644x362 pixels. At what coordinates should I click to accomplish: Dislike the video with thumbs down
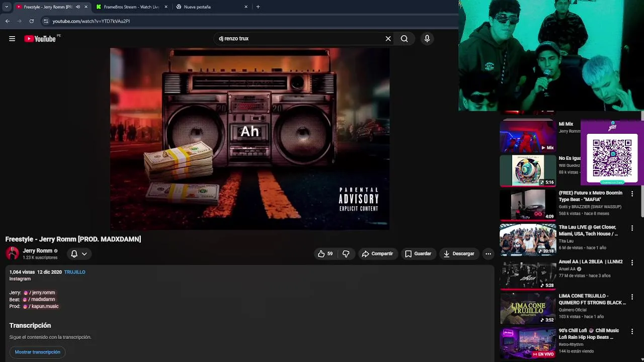click(346, 254)
